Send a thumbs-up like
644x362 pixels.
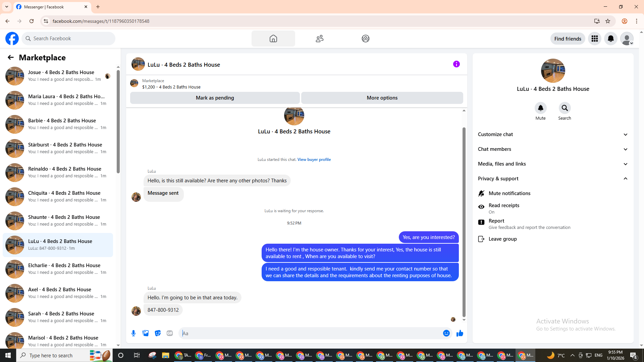point(460,333)
